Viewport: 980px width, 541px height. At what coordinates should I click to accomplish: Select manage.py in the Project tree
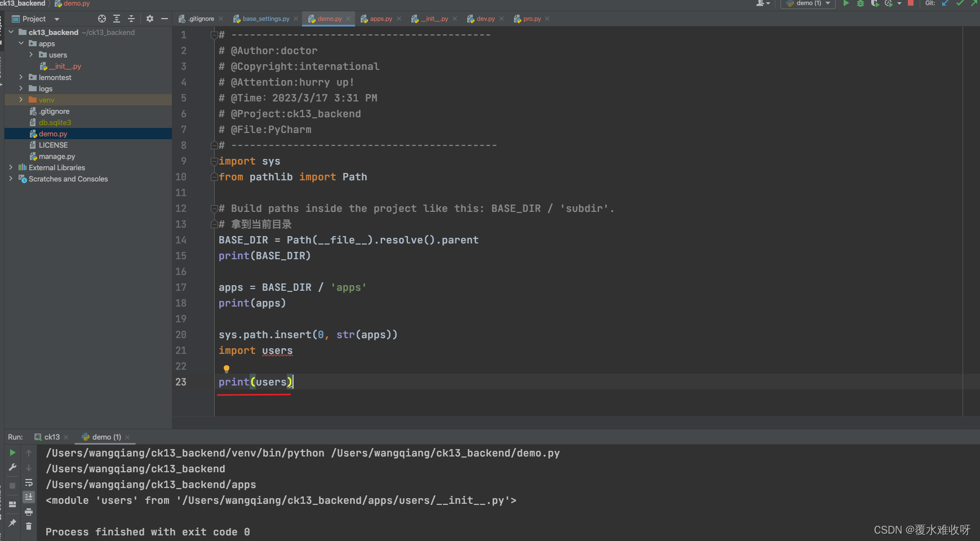pyautogui.click(x=57, y=156)
